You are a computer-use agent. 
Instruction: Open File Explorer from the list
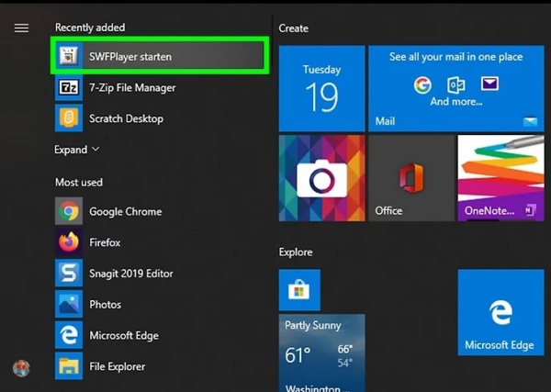click(x=117, y=367)
